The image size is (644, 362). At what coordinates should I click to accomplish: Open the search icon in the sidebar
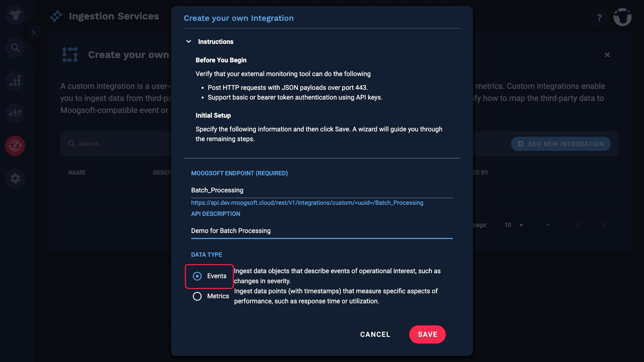click(x=15, y=48)
